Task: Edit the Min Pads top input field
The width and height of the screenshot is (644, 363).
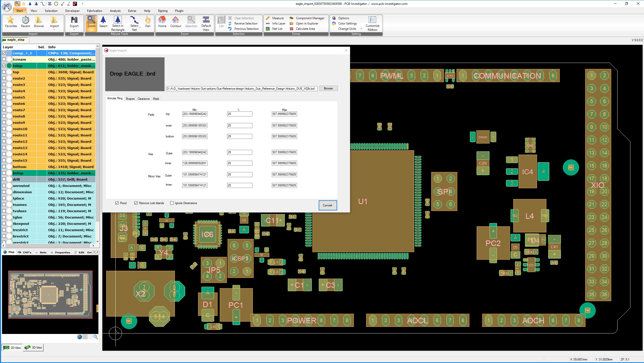Action: point(195,114)
